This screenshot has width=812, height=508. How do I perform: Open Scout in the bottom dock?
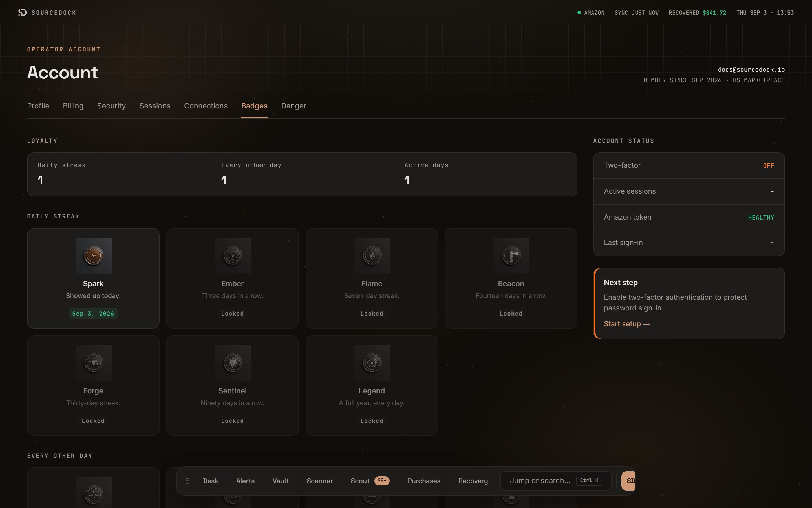pyautogui.click(x=360, y=481)
